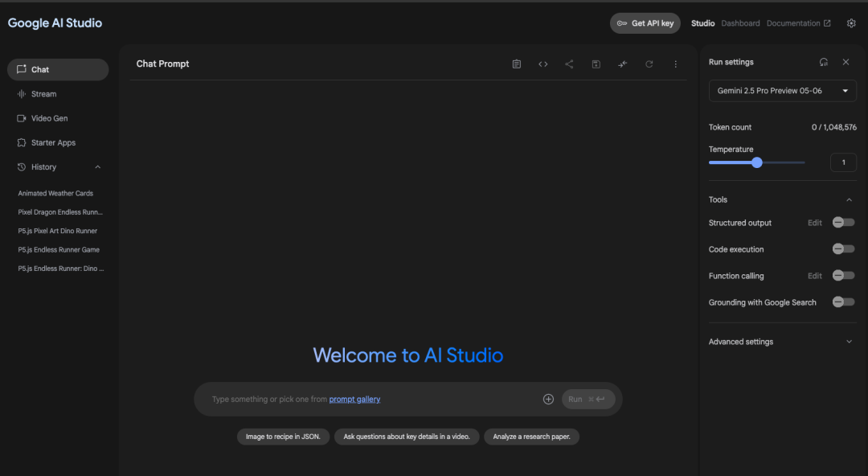Save the prompt with the save icon
868x476 pixels.
click(x=596, y=64)
